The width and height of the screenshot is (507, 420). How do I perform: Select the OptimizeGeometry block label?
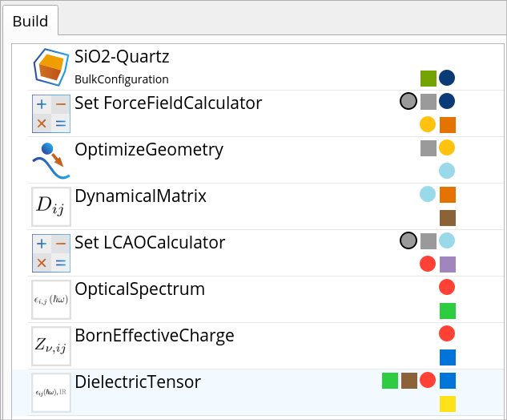(149, 150)
